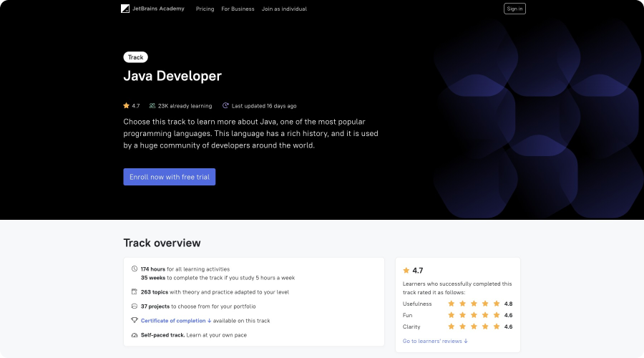Click the trophy icon beside Certificate of completion
This screenshot has width=644, height=358.
135,320
